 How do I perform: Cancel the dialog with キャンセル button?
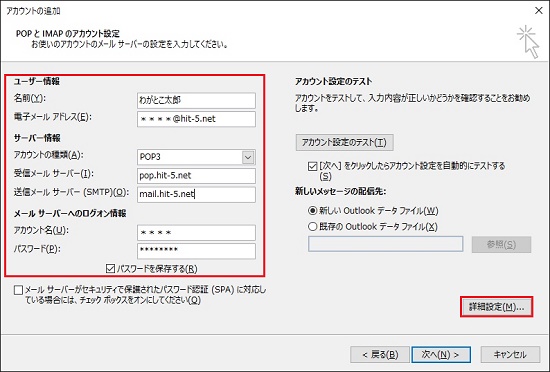click(x=510, y=354)
